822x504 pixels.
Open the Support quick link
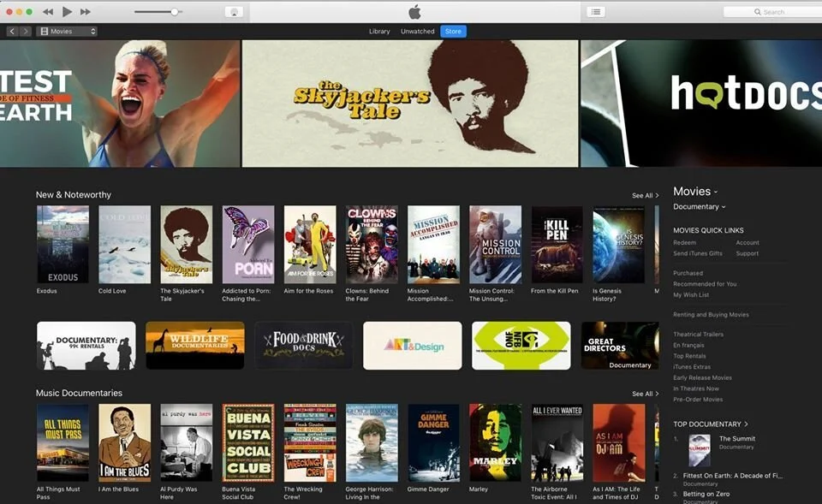pos(747,253)
